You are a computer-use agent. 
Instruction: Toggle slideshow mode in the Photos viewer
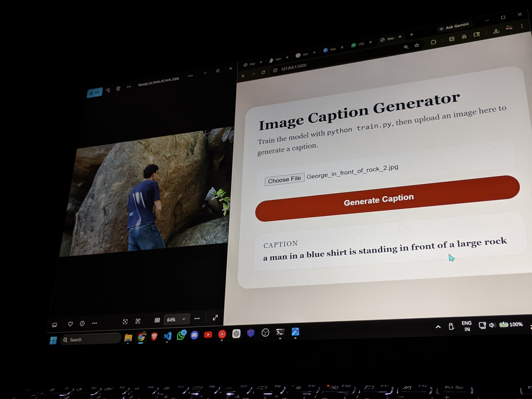click(157, 320)
